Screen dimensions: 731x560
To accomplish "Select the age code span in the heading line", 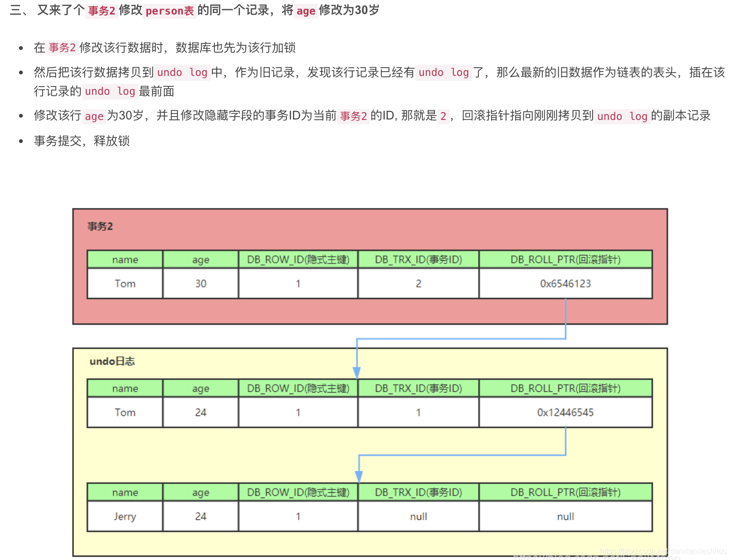I will (x=306, y=11).
